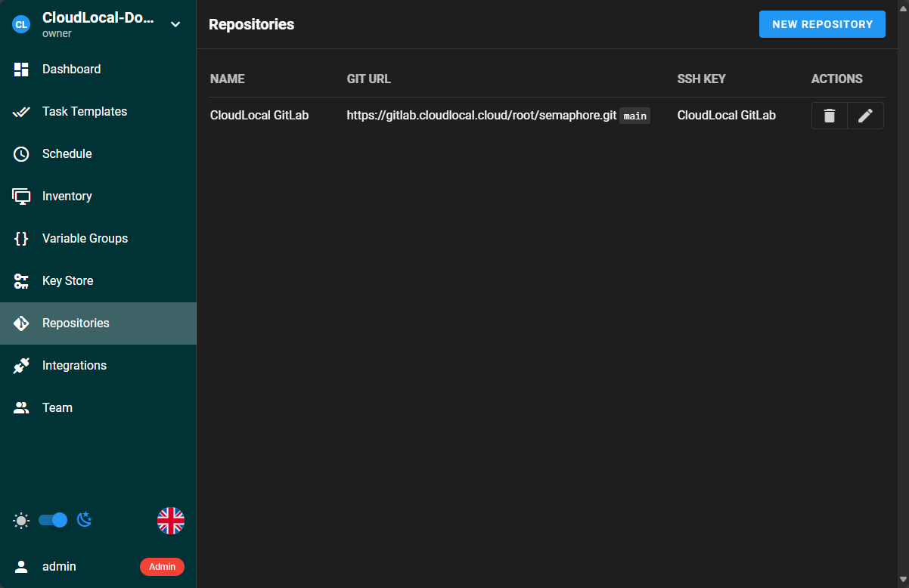This screenshot has width=909, height=588.
Task: Select the Repositories sidebar label
Action: pos(76,323)
